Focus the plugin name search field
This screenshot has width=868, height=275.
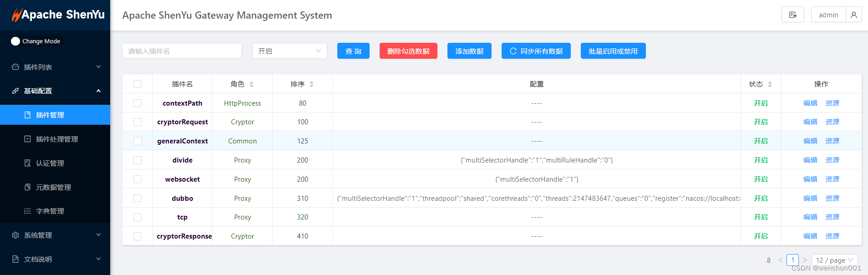point(182,51)
